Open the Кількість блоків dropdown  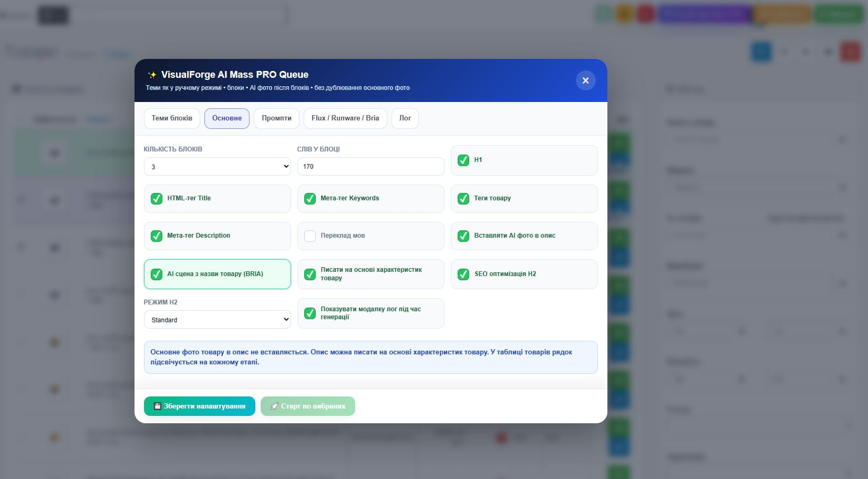point(218,167)
